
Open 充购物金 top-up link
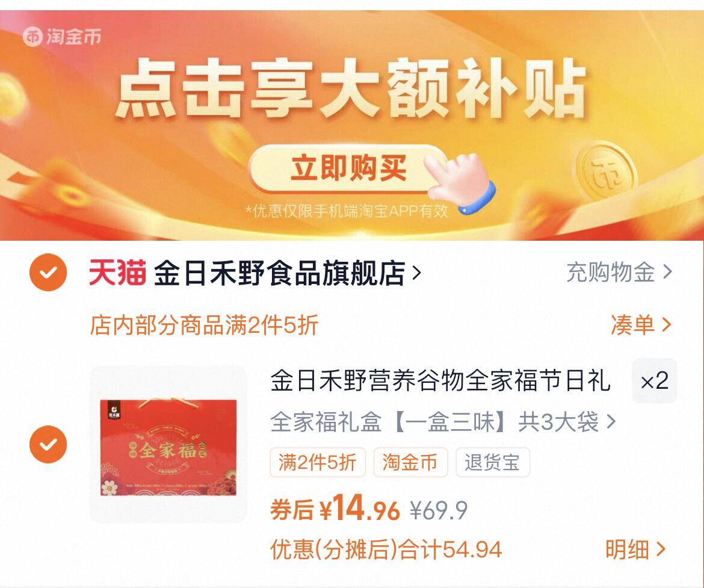click(619, 272)
